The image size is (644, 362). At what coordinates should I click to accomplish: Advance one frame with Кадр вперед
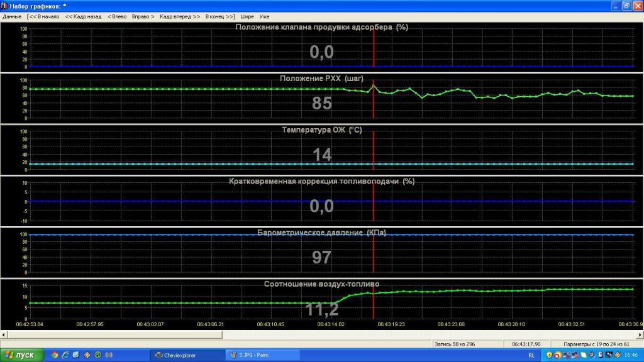pyautogui.click(x=180, y=16)
